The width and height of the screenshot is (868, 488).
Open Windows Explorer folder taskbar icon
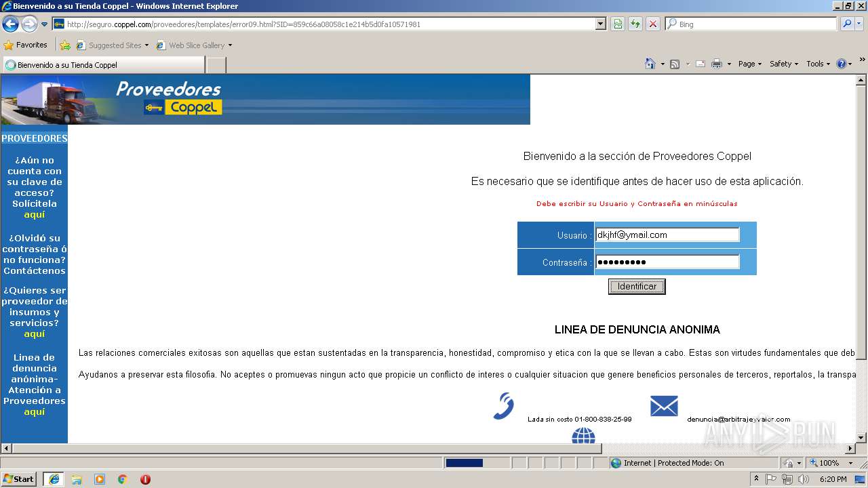tap(77, 479)
